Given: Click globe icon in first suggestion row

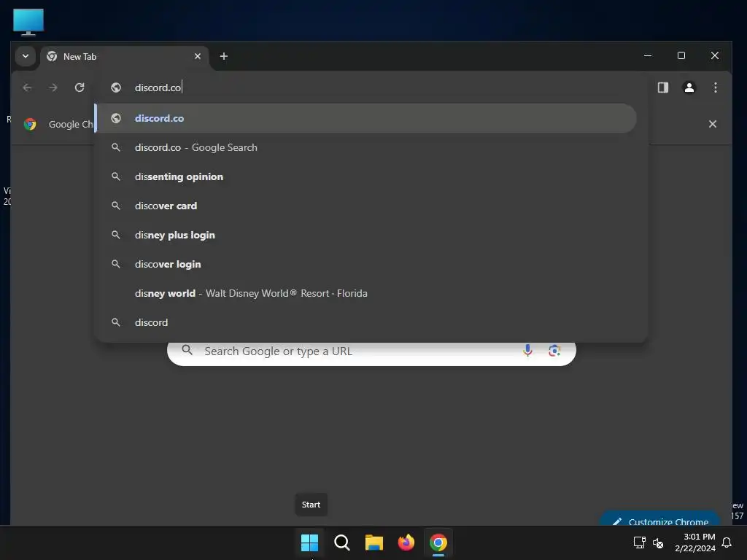Looking at the screenshot, I should pyautogui.click(x=116, y=118).
